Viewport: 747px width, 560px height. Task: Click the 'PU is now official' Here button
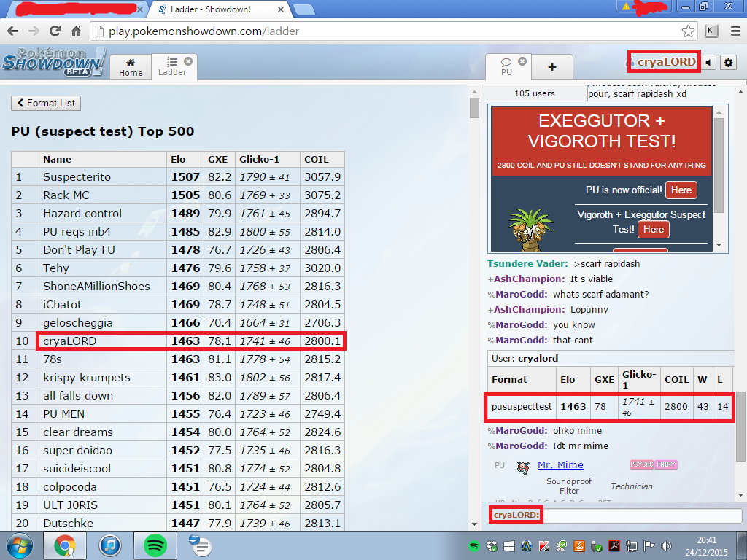pos(681,190)
